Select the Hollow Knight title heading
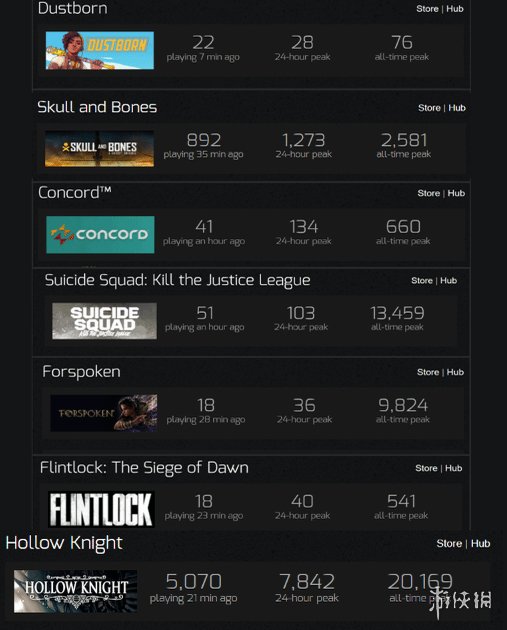This screenshot has width=507, height=630. click(64, 544)
